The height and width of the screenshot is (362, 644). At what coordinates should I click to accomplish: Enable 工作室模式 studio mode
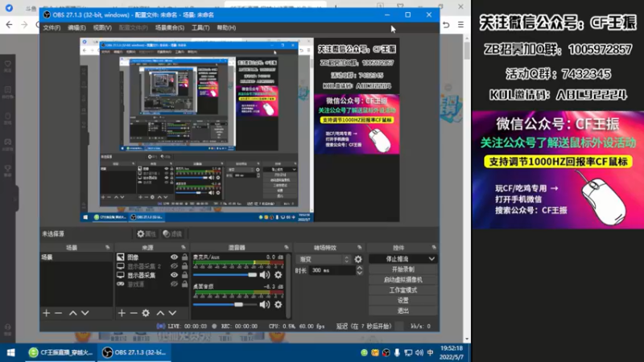tap(403, 290)
